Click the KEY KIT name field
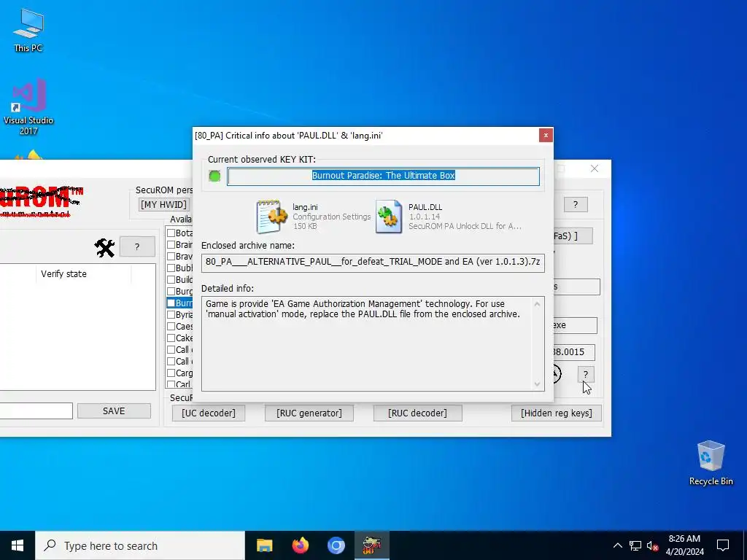The width and height of the screenshot is (747, 560). tap(384, 176)
